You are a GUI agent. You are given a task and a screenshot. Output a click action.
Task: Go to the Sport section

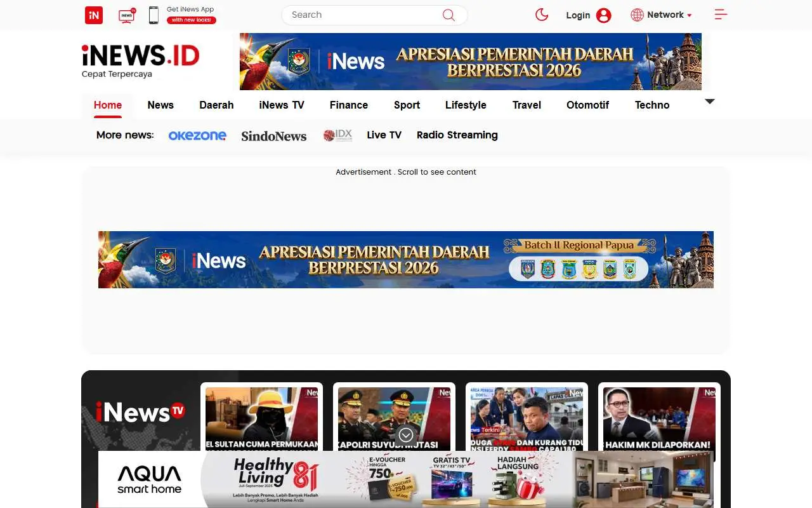(407, 105)
